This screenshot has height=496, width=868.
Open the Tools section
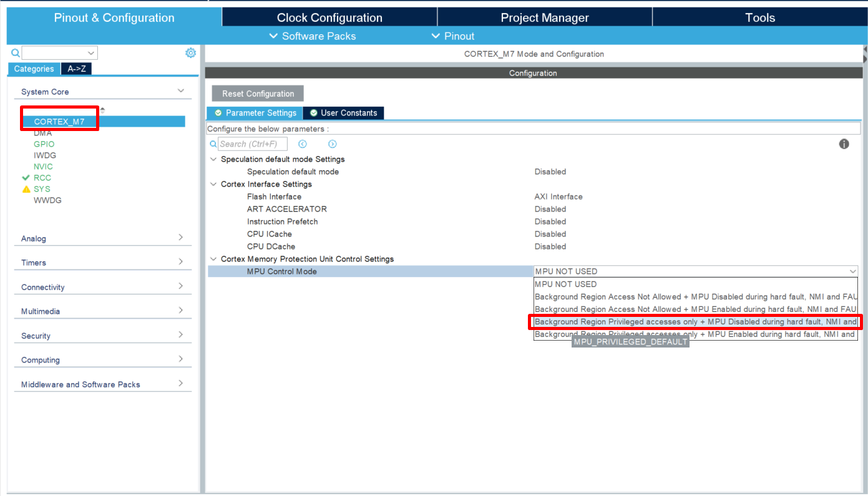point(759,17)
